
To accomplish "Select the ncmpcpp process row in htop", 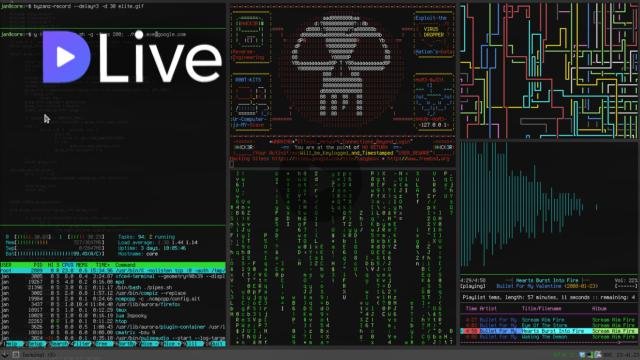I will (x=113, y=299).
